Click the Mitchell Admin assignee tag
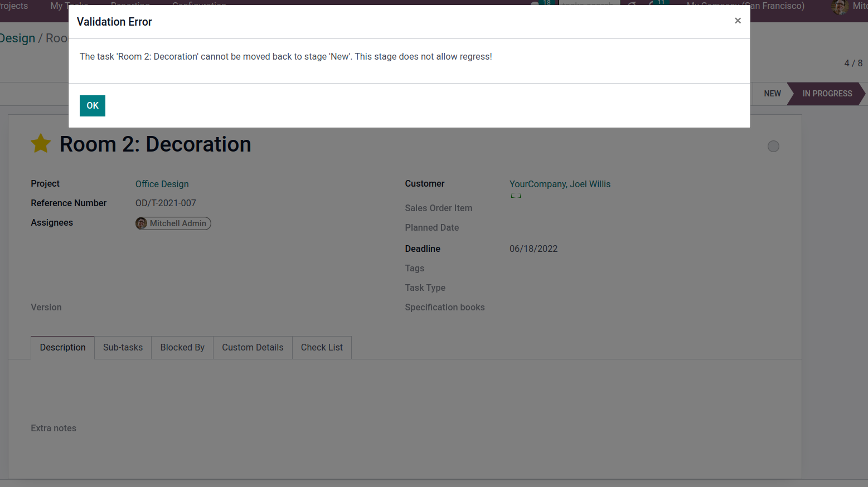The height and width of the screenshot is (487, 868). [173, 223]
